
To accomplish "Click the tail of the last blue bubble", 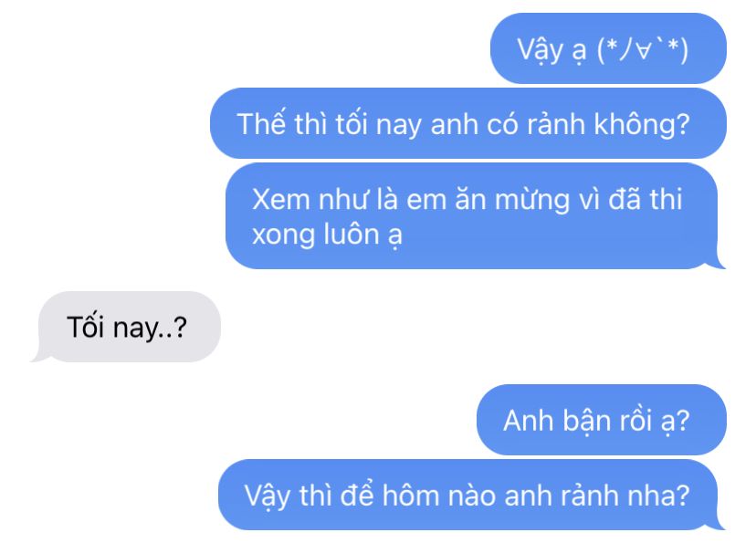I will [719, 524].
